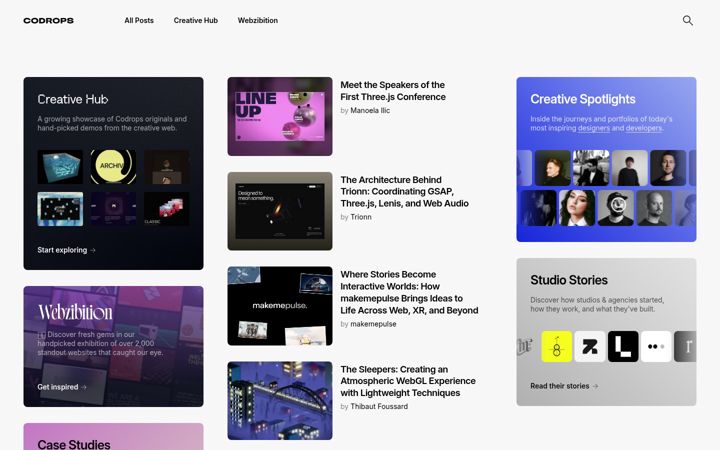720x450 pixels.
Task: Open 'Meet the Speakers of the First Three.js Conference'
Action: (x=393, y=91)
